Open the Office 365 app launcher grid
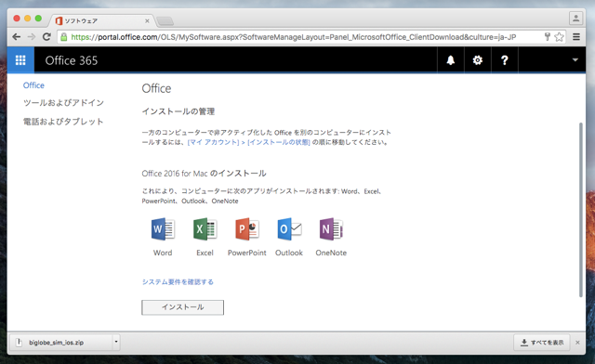This screenshot has width=595, height=364. [20, 60]
